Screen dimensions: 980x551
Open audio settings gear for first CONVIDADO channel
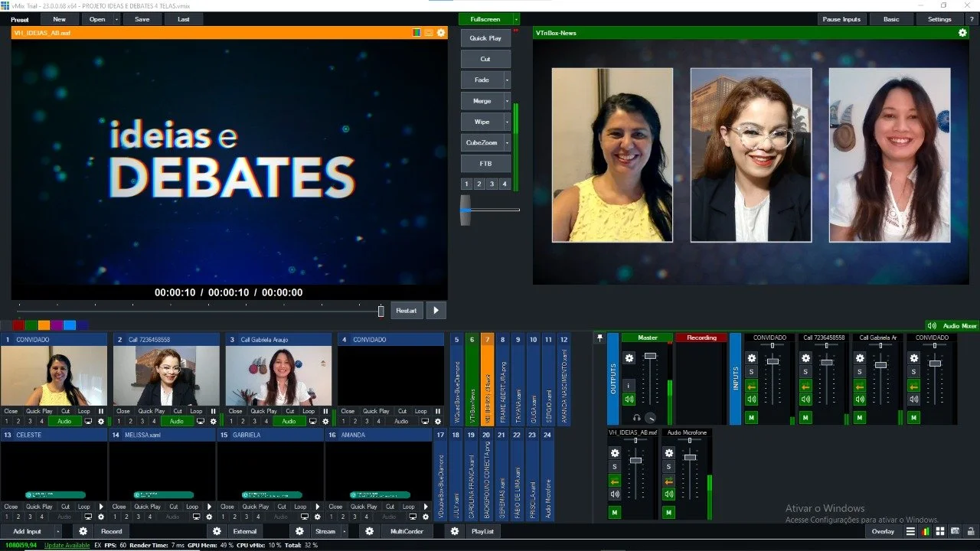(x=752, y=358)
